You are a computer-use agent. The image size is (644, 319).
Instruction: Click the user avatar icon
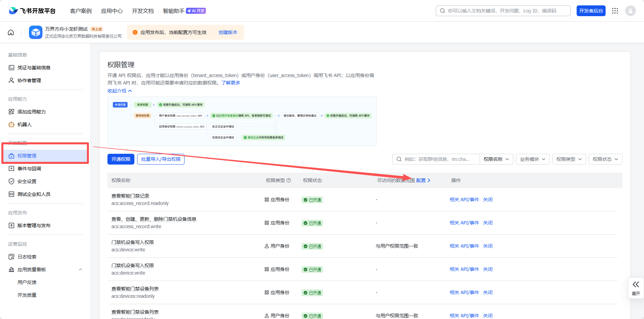point(630,11)
